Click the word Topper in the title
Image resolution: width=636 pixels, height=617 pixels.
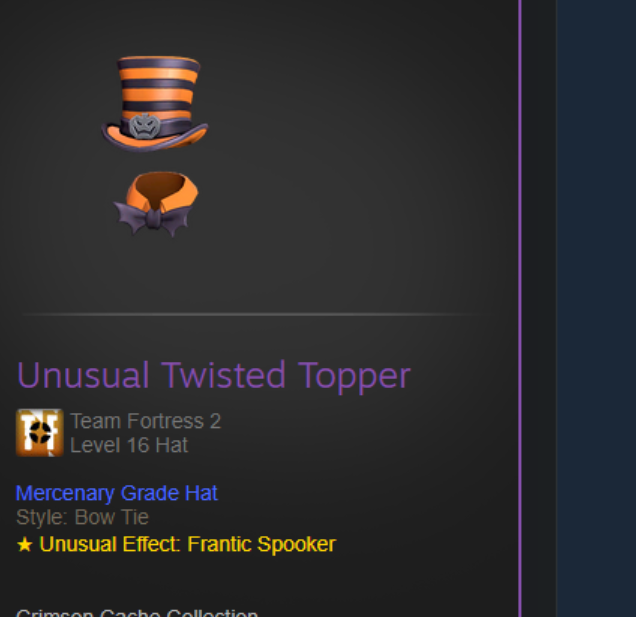pos(354,376)
